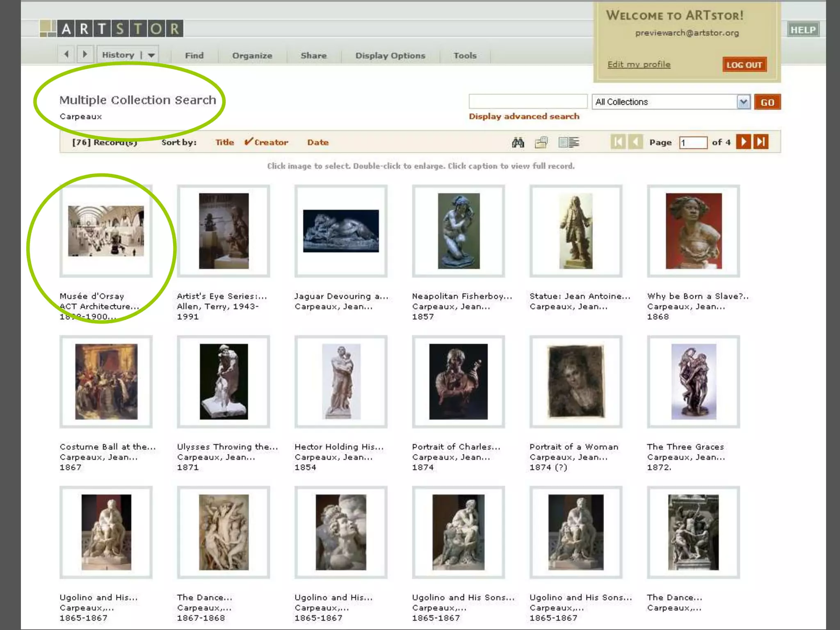Sort results by Creator
The image size is (840, 630).
tap(271, 142)
